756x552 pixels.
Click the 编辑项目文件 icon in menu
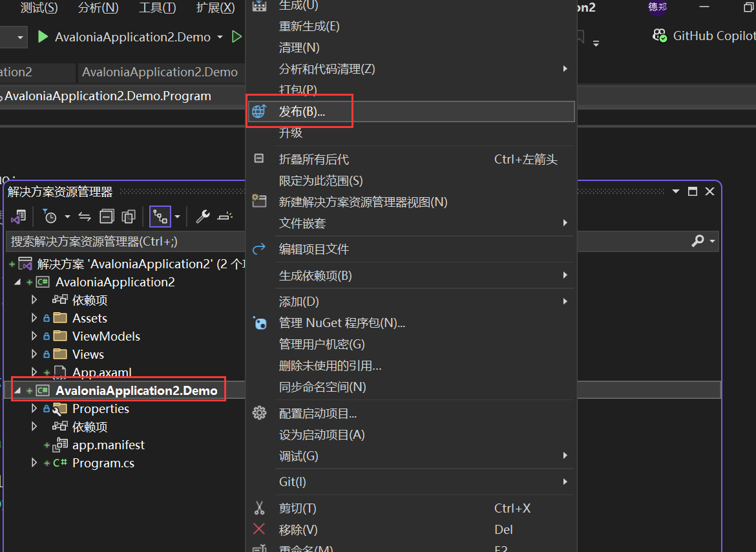(259, 249)
